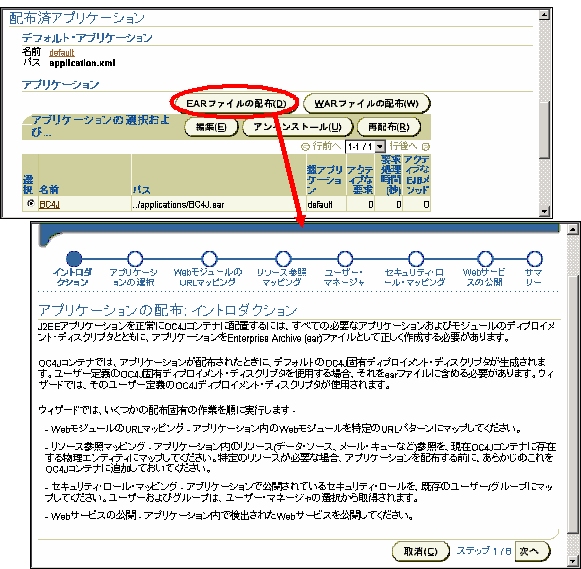
Task: Click the EARファイルの配布(D) button
Action: click(236, 103)
